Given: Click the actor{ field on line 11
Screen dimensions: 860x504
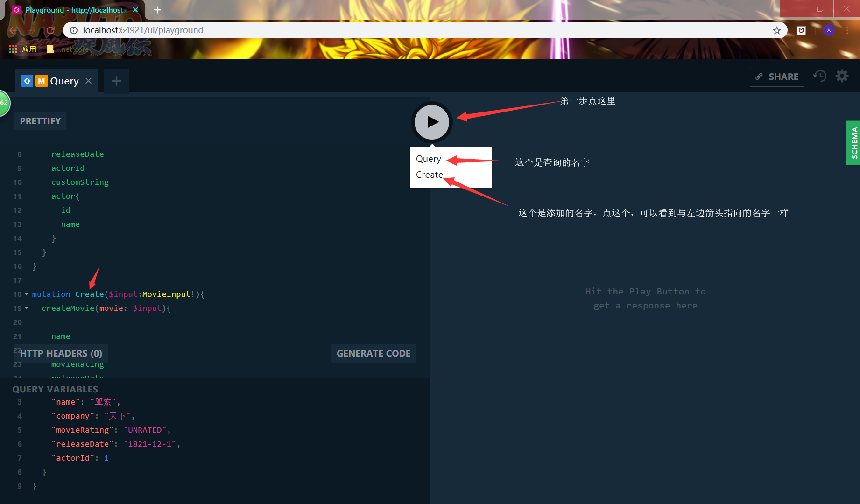Looking at the screenshot, I should (65, 196).
